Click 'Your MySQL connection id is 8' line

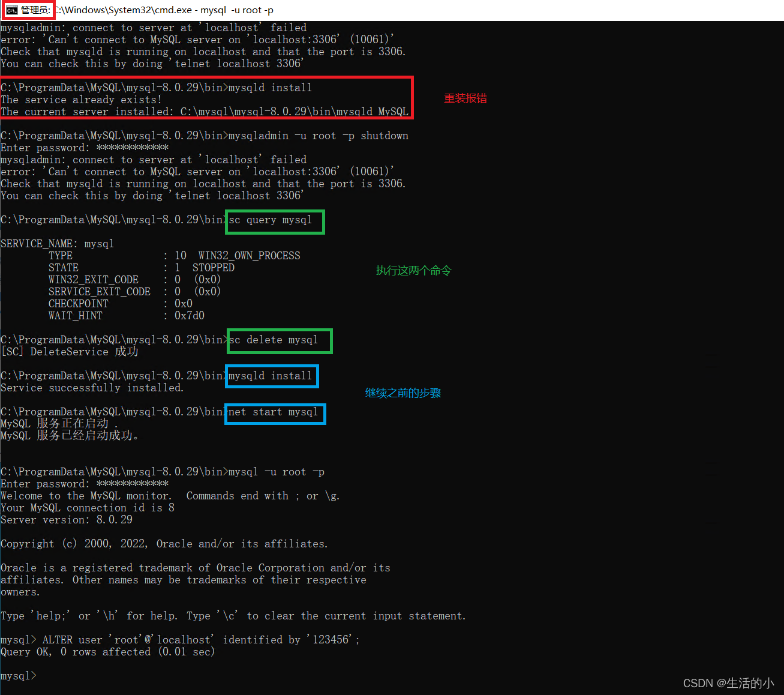88,508
